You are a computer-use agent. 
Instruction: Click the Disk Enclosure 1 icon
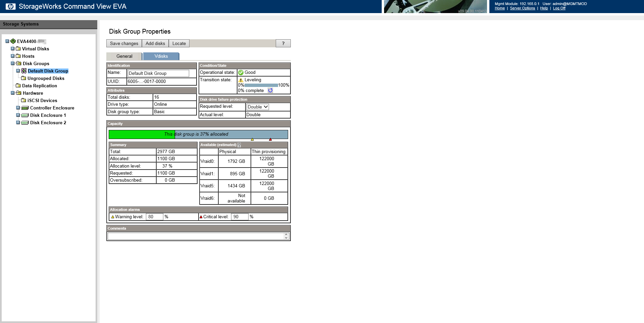[25, 115]
